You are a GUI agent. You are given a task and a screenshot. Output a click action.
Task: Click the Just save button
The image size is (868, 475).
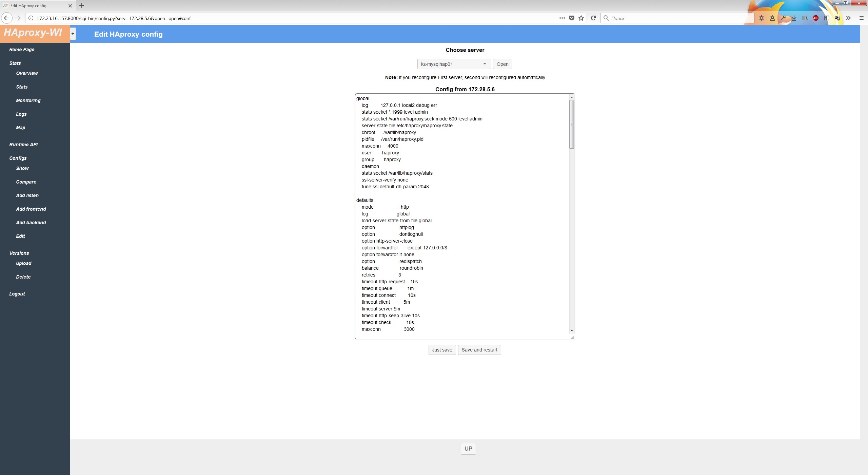[x=442, y=350]
